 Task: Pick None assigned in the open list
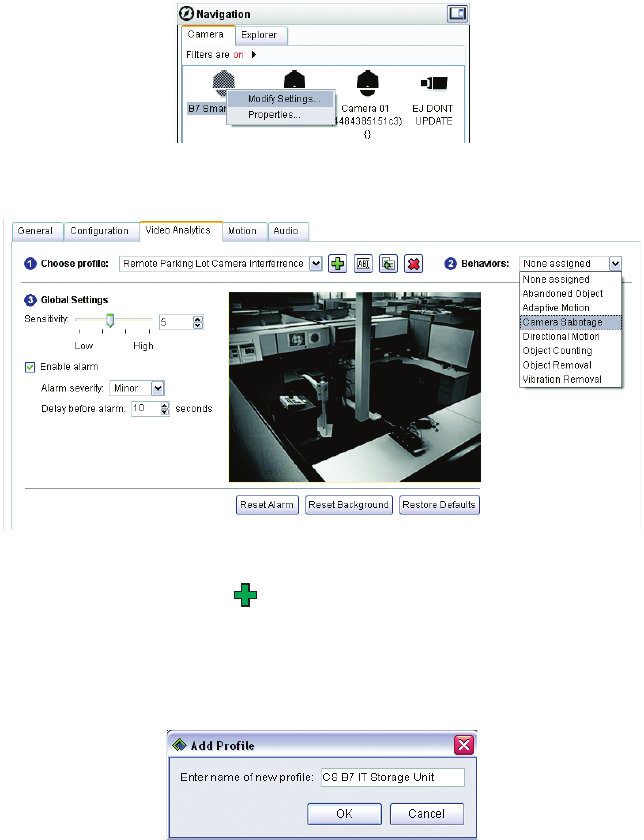point(571,280)
